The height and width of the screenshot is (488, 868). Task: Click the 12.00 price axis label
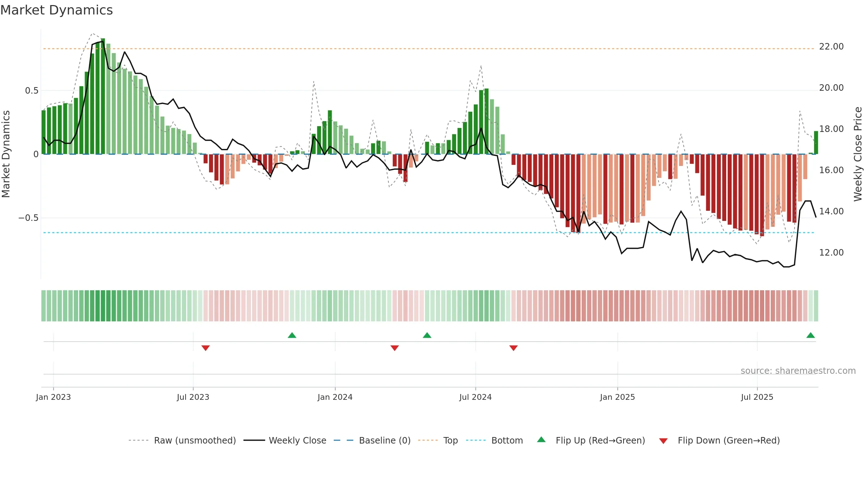(831, 253)
